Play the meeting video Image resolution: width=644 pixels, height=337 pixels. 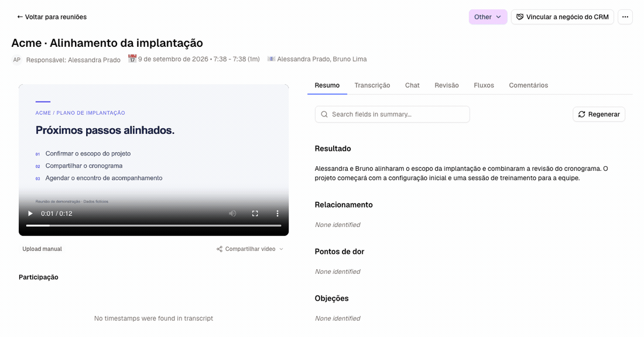pyautogui.click(x=30, y=214)
